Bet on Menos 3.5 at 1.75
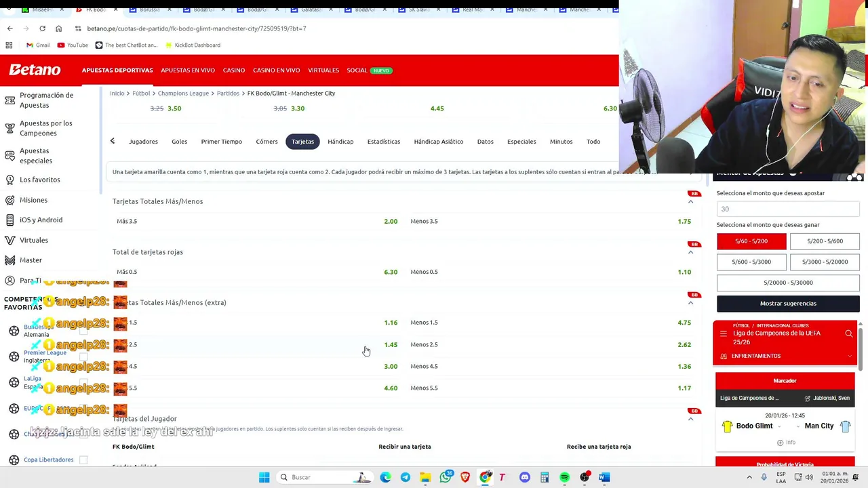868x488 pixels. 551,222
